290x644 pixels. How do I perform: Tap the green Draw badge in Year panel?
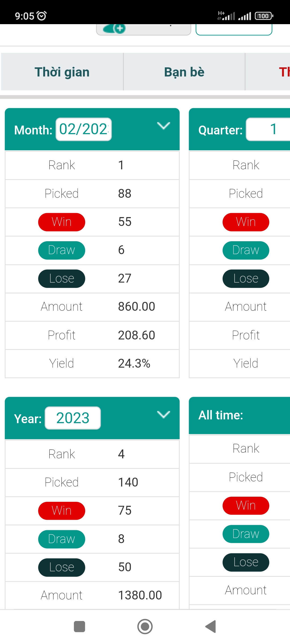coord(62,539)
